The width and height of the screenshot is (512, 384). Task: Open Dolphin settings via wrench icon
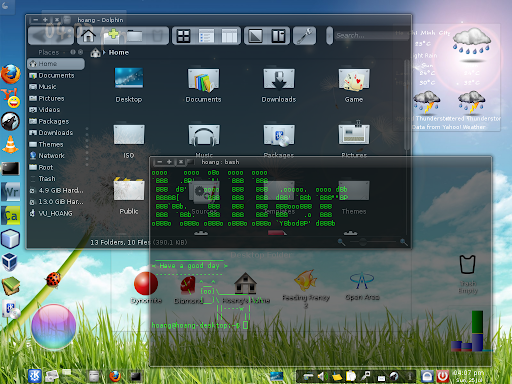click(304, 36)
